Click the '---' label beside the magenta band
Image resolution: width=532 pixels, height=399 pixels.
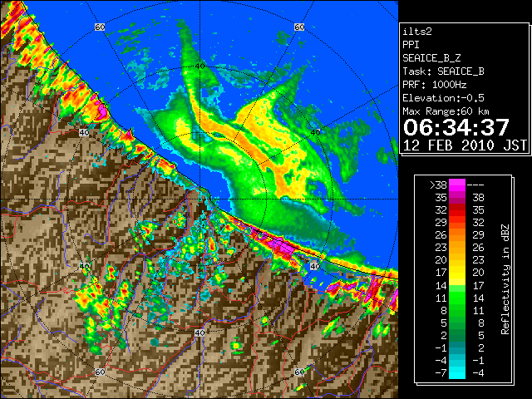tap(475, 185)
